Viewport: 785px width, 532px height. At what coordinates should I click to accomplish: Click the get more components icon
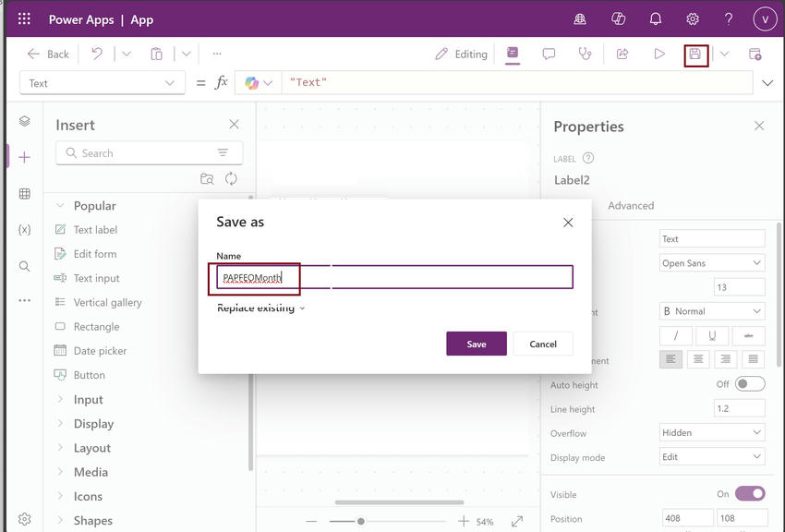(207, 178)
